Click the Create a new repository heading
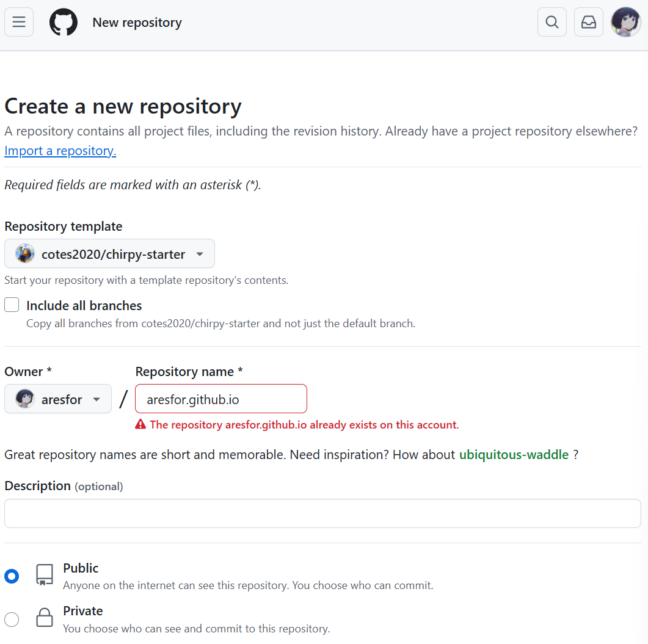The height and width of the screenshot is (644, 648). 123,107
